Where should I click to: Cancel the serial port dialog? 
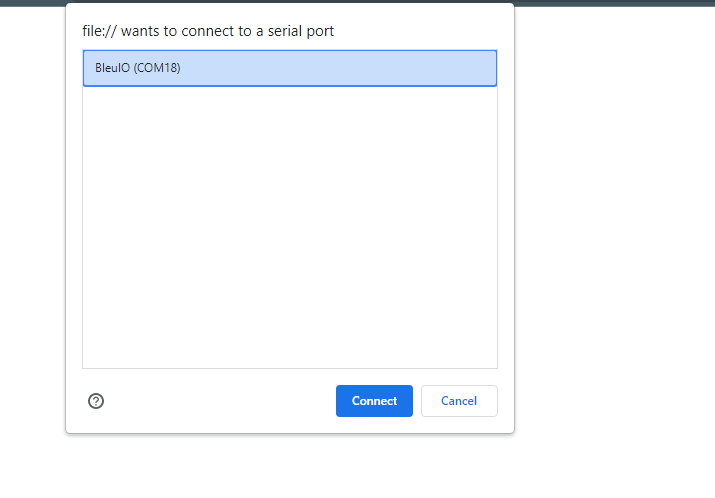[x=459, y=401]
